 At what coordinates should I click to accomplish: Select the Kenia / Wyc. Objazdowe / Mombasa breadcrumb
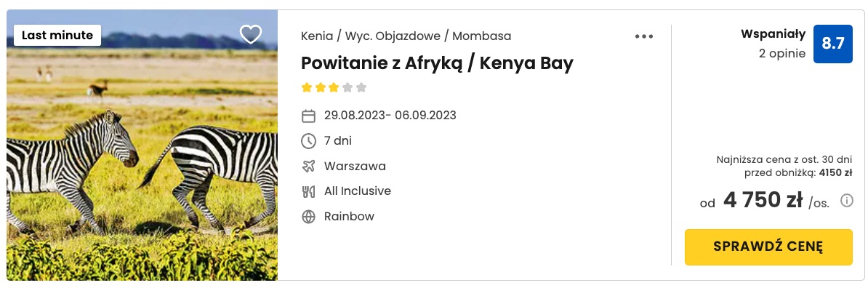(x=406, y=36)
